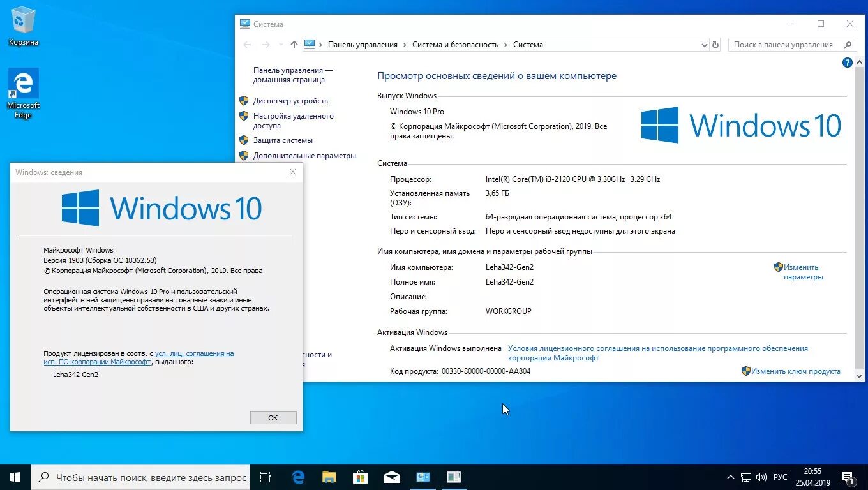Click the computer icon in the address bar

(310, 44)
